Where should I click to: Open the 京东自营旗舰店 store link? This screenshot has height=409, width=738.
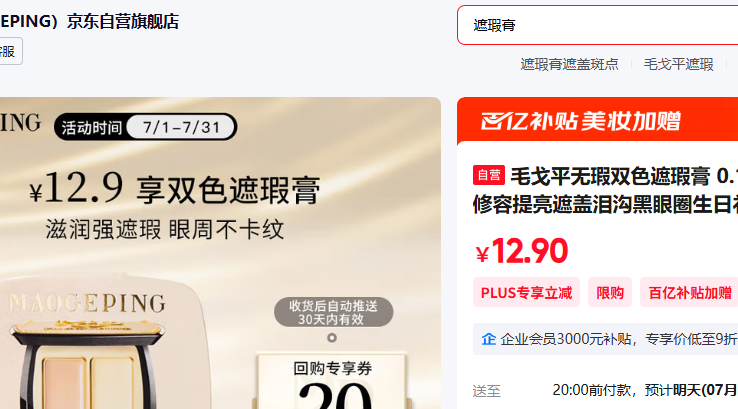tap(123, 22)
